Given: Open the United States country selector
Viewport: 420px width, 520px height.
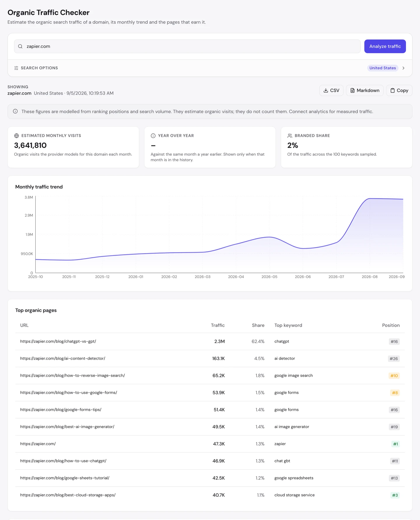Looking at the screenshot, I should coord(382,68).
